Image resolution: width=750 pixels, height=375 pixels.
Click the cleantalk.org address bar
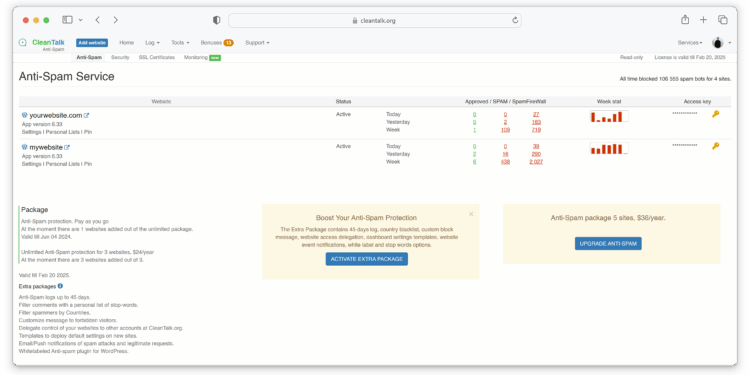(x=375, y=21)
